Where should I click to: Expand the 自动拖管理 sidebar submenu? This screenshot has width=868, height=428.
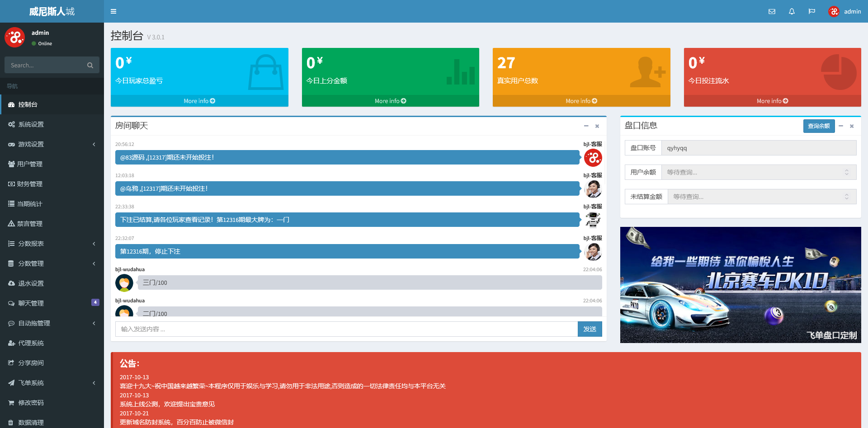tap(52, 323)
